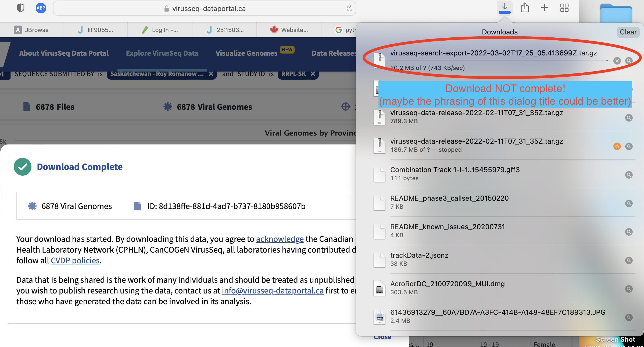The height and width of the screenshot is (347, 644).
Task: Open About VirusSeq Data Portal menu
Action: [x=64, y=53]
